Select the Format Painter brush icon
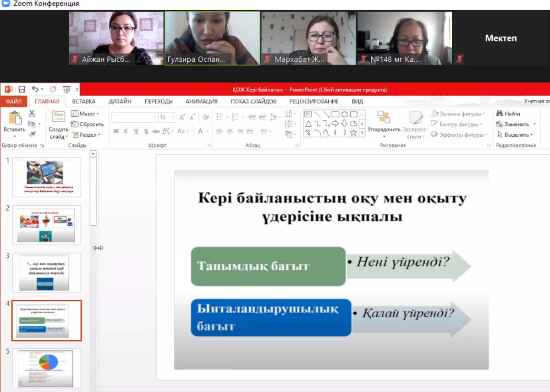This screenshot has width=550, height=392. (x=32, y=134)
